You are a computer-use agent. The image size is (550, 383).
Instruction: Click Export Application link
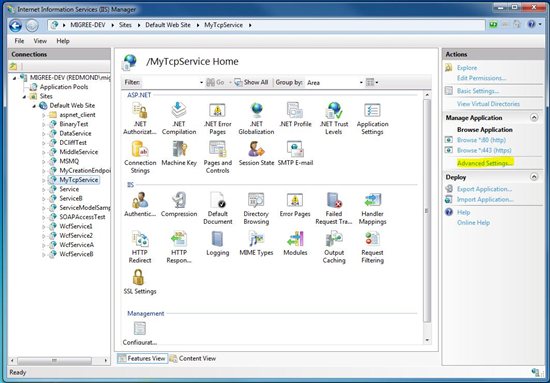pos(484,189)
